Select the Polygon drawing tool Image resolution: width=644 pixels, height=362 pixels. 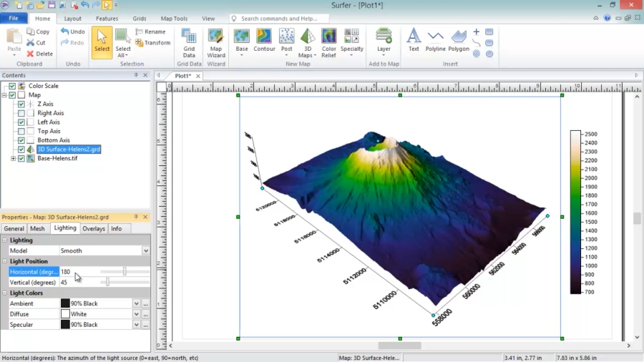tap(459, 40)
